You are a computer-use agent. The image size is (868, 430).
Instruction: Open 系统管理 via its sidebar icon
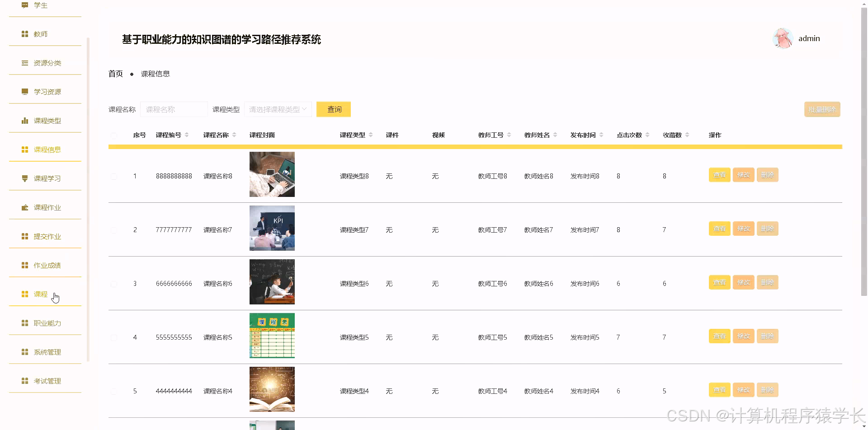coord(25,351)
